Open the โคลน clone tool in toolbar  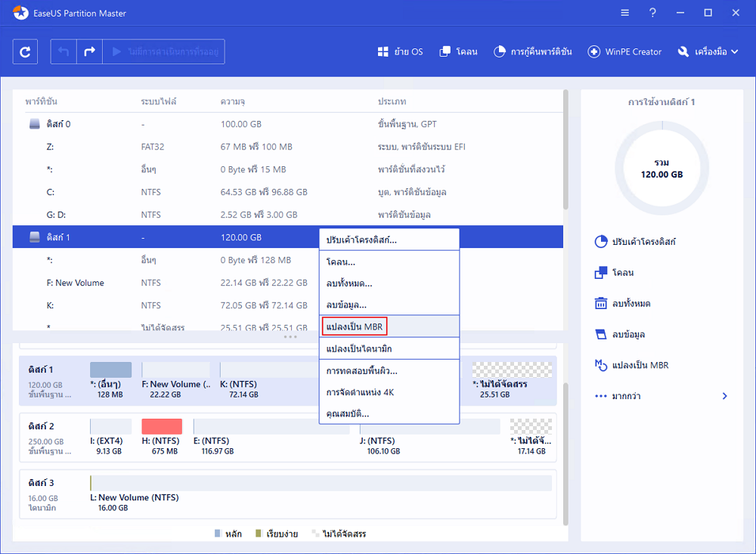click(459, 51)
